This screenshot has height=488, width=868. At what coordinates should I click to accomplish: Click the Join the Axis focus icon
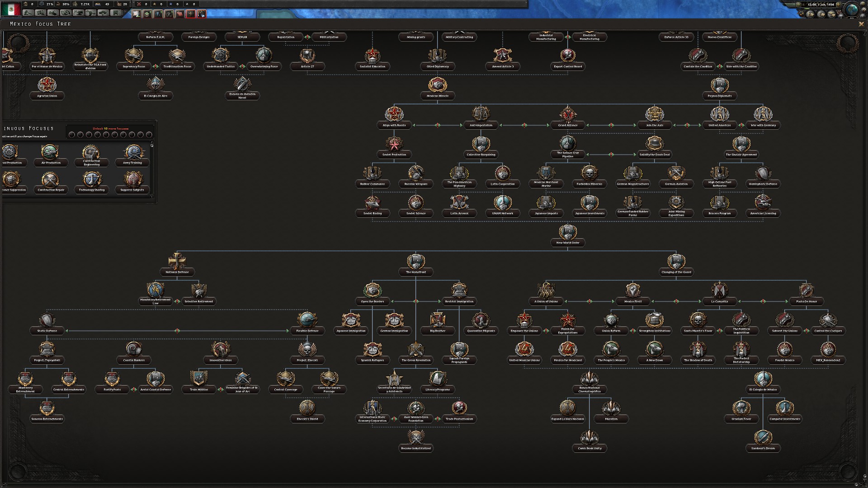pos(655,114)
